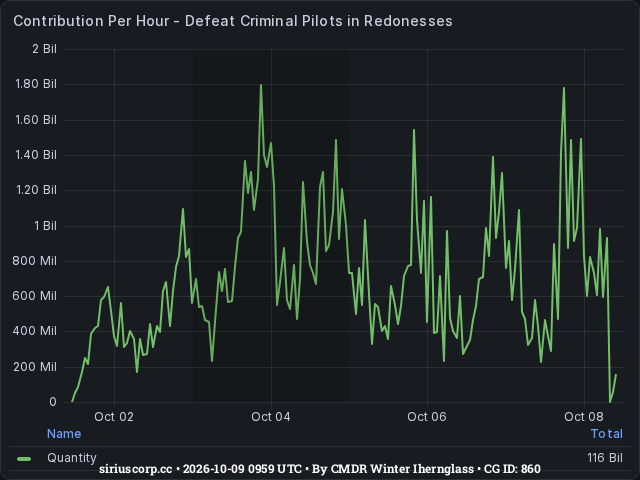
Task: Click the 0 y-axis label
Action: pyautogui.click(x=53, y=402)
